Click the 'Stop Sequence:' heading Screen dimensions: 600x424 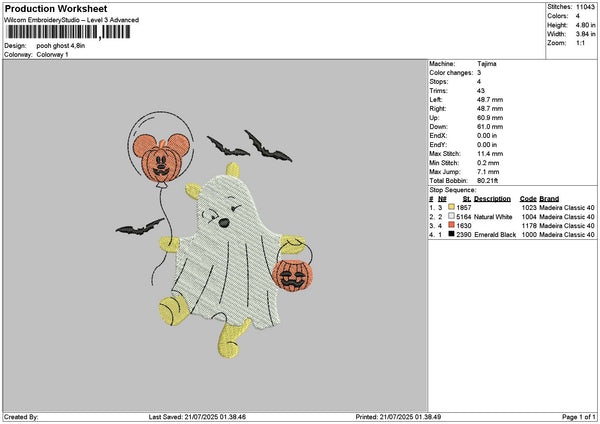click(453, 190)
